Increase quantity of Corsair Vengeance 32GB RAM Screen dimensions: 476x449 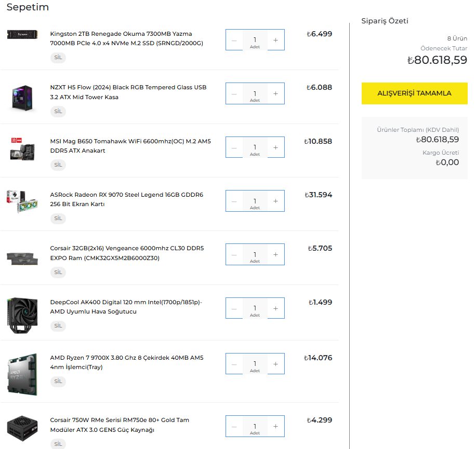click(275, 254)
